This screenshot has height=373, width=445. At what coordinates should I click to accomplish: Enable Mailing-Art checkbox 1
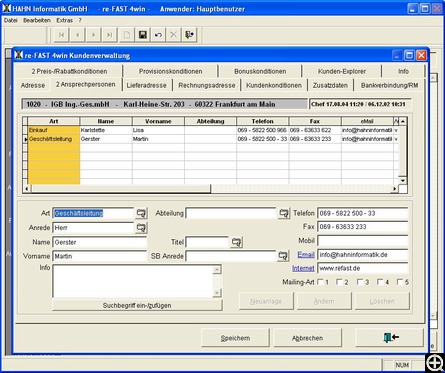tap(320, 282)
